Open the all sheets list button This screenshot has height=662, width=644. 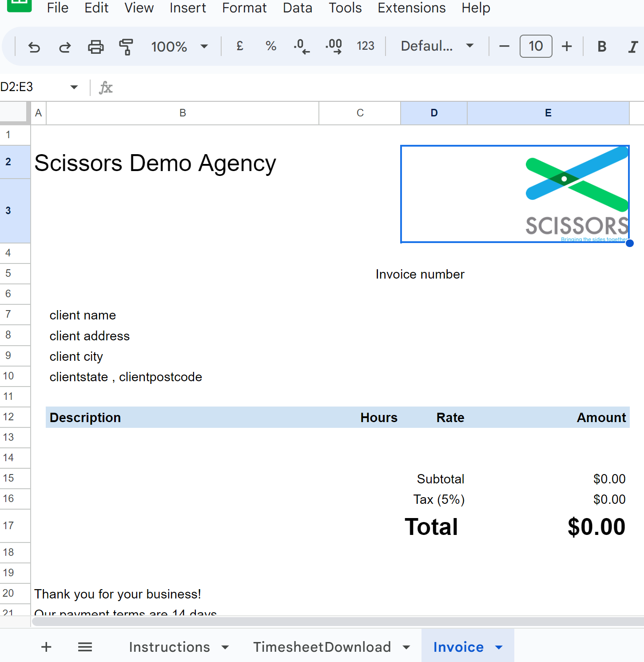pos(85,647)
